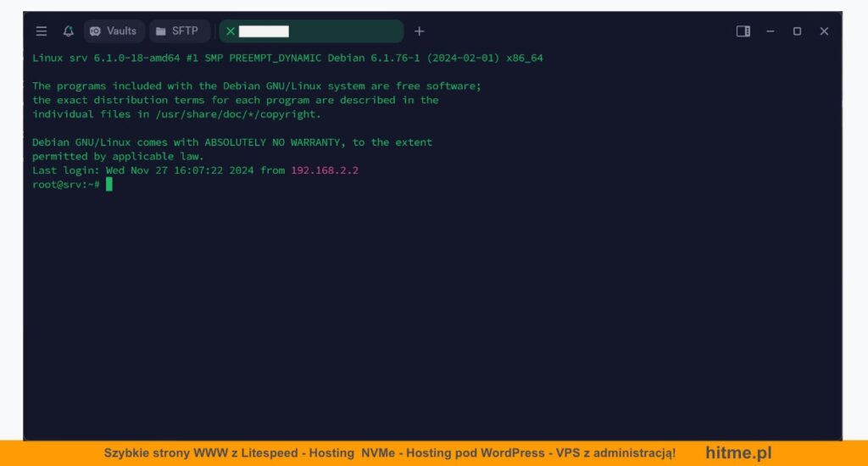
Task: Click the /usr/share/doc/*/copyright path
Action: (x=238, y=114)
